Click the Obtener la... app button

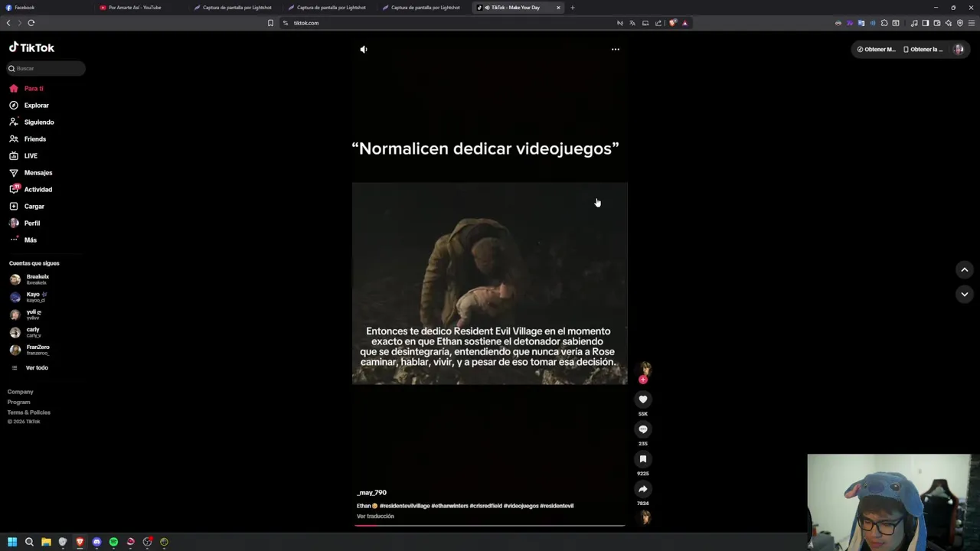(923, 49)
